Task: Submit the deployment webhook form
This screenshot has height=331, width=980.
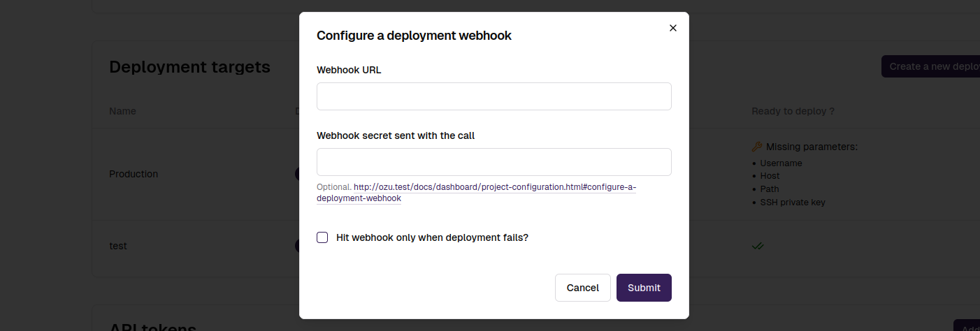Action: point(644,288)
